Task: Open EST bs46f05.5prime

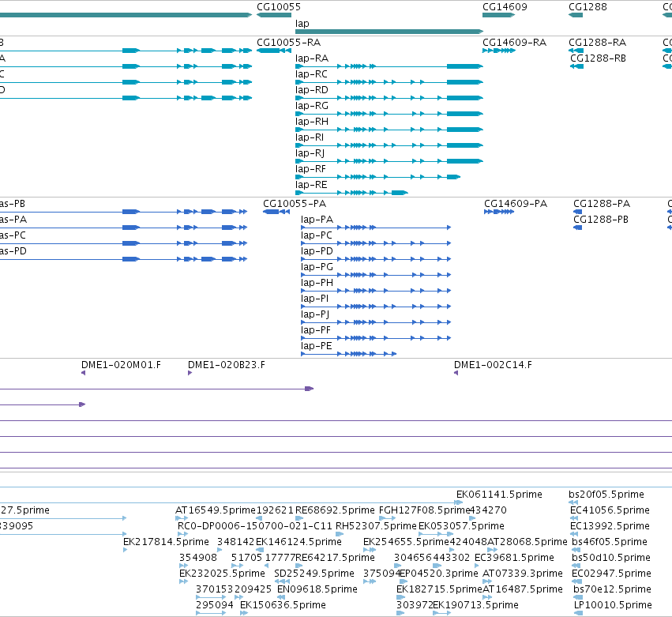Action: [x=610, y=542]
